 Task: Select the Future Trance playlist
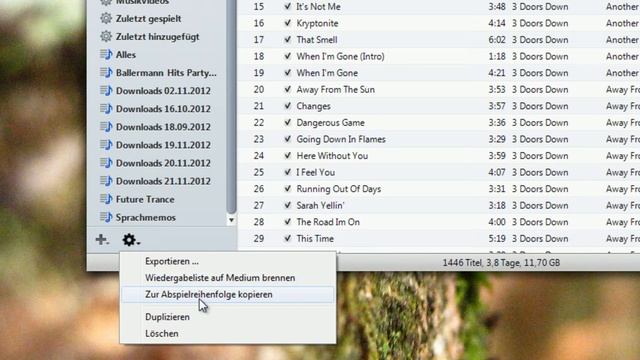[x=145, y=199]
